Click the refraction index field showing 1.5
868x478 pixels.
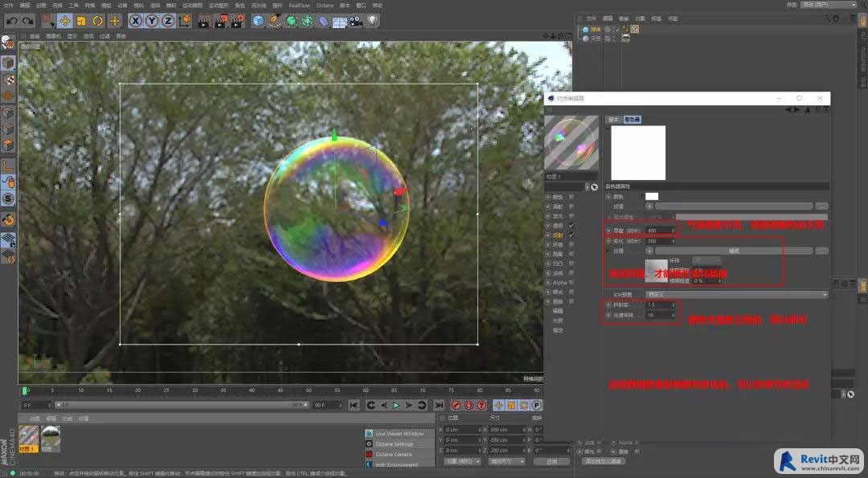coord(660,304)
